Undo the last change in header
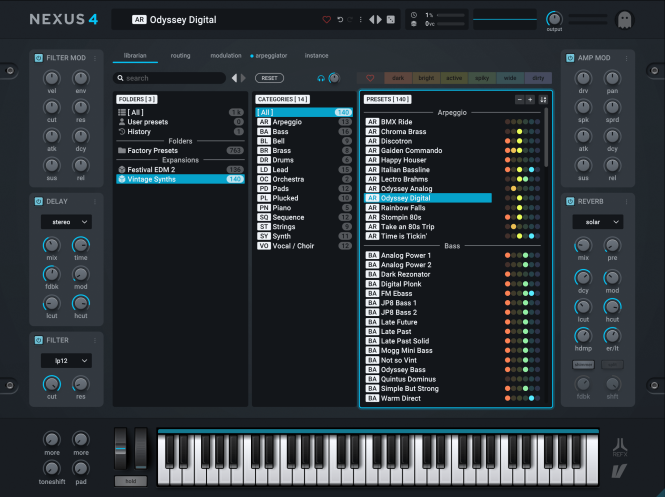The width and height of the screenshot is (665, 497). (340, 20)
